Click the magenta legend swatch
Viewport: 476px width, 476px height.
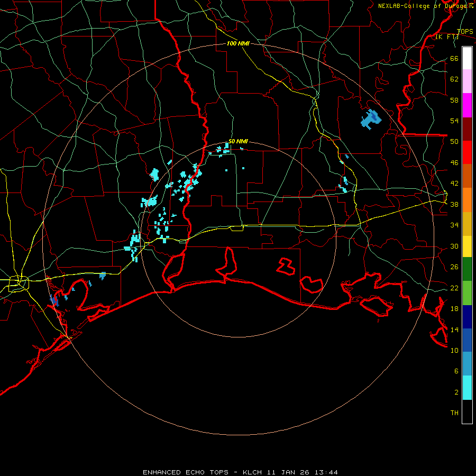[x=467, y=105]
